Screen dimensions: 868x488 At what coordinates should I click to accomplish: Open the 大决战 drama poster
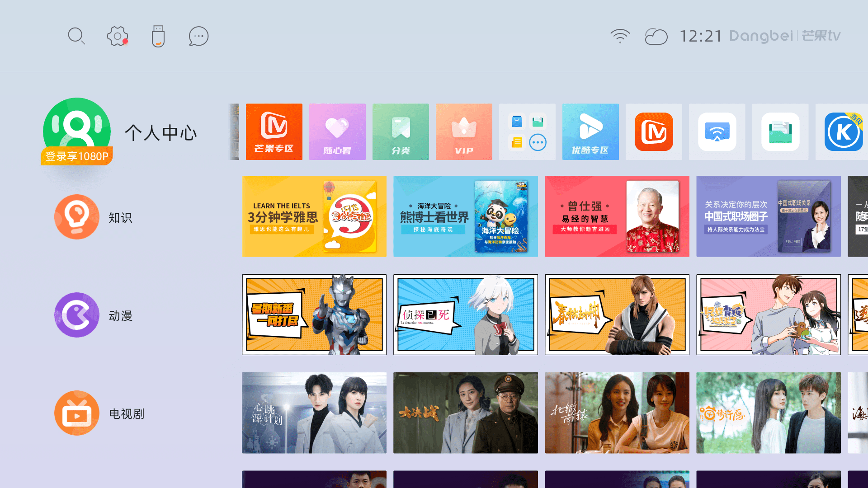466,413
